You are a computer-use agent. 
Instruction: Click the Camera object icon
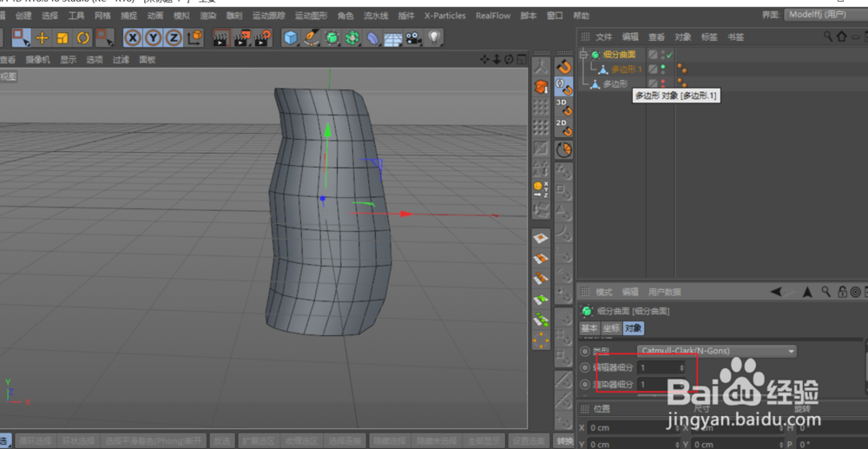coord(413,37)
